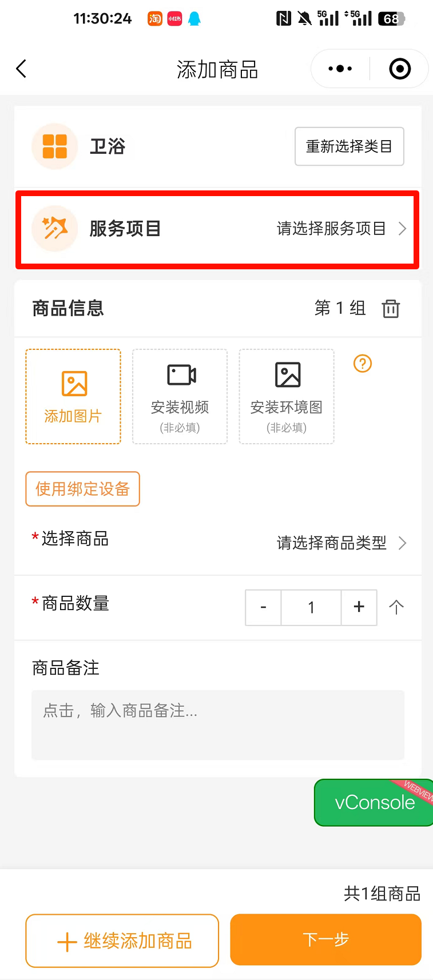Tap the back arrow icon
This screenshot has height=980, width=433.
click(x=22, y=69)
